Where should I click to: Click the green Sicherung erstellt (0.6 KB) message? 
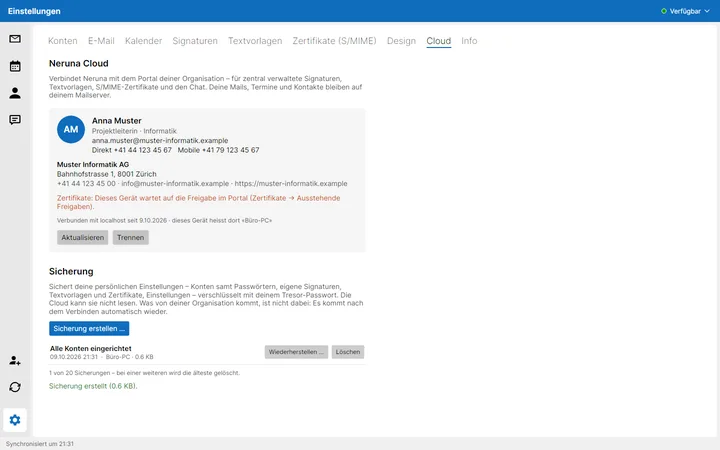(x=93, y=386)
